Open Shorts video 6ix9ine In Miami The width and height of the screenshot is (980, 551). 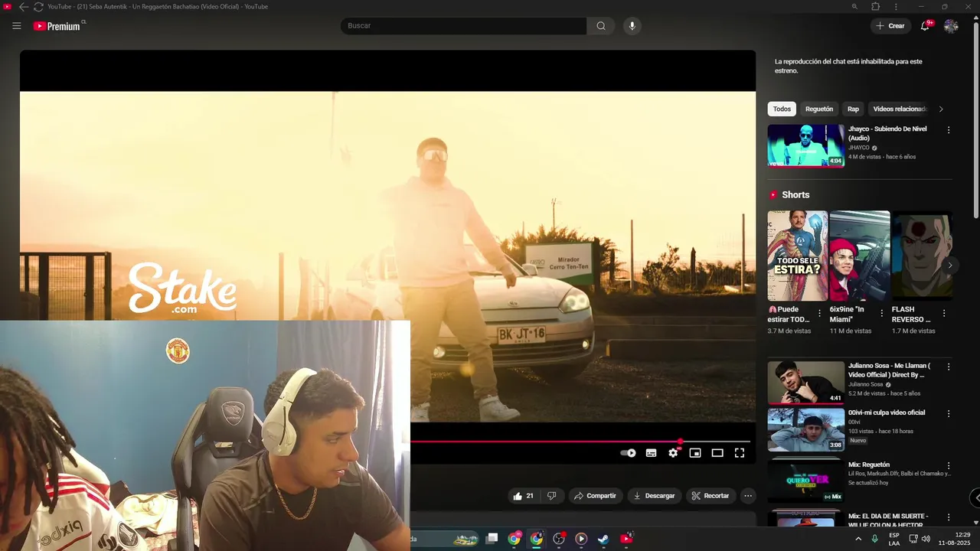tap(860, 256)
